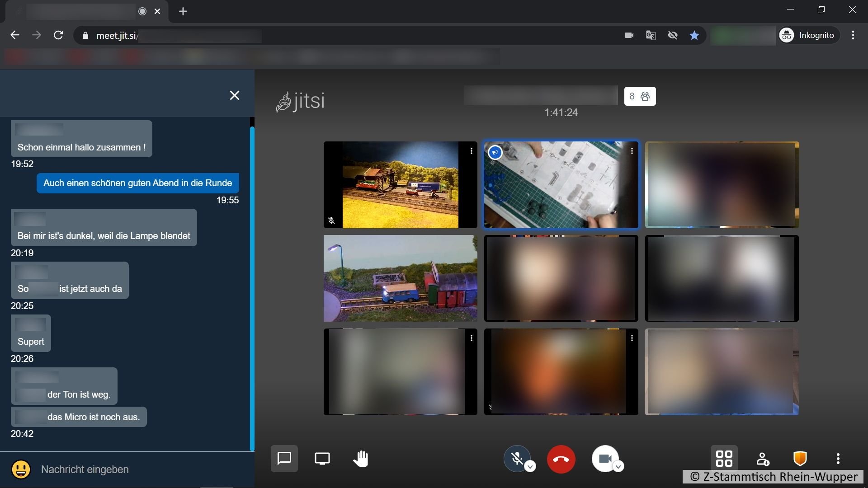The height and width of the screenshot is (488, 868).
Task: Click the chat panel scrollbar
Action: [x=252, y=289]
